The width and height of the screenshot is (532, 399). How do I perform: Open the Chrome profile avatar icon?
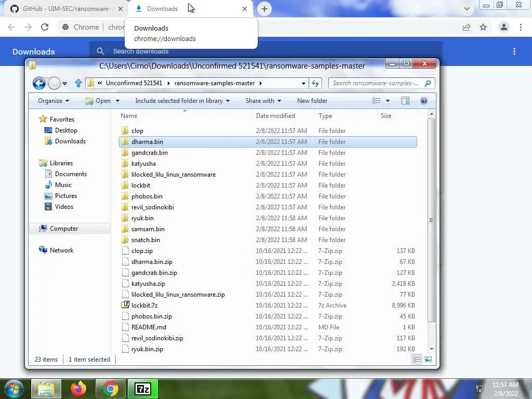point(504,27)
